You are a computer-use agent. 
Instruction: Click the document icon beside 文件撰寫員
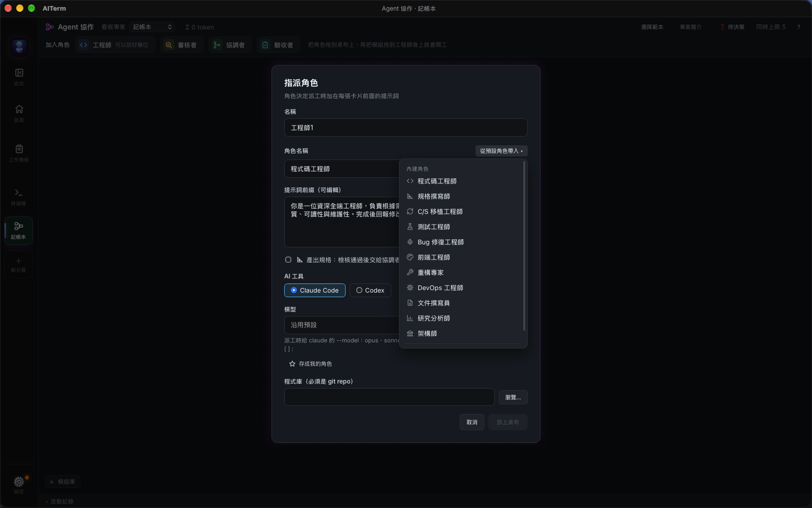pyautogui.click(x=410, y=303)
